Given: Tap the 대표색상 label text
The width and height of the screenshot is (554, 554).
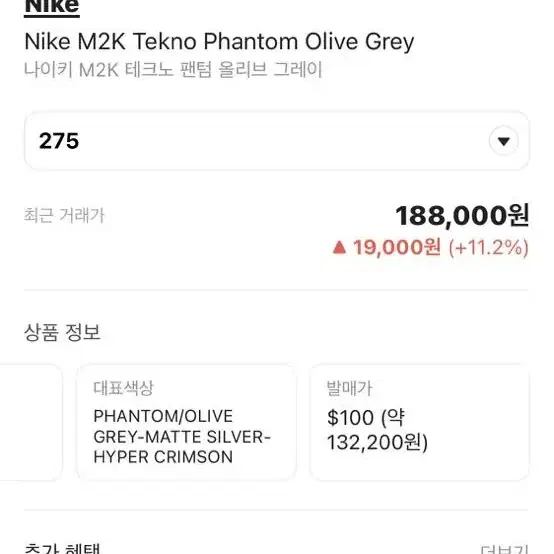Looking at the screenshot, I should pos(124,388).
